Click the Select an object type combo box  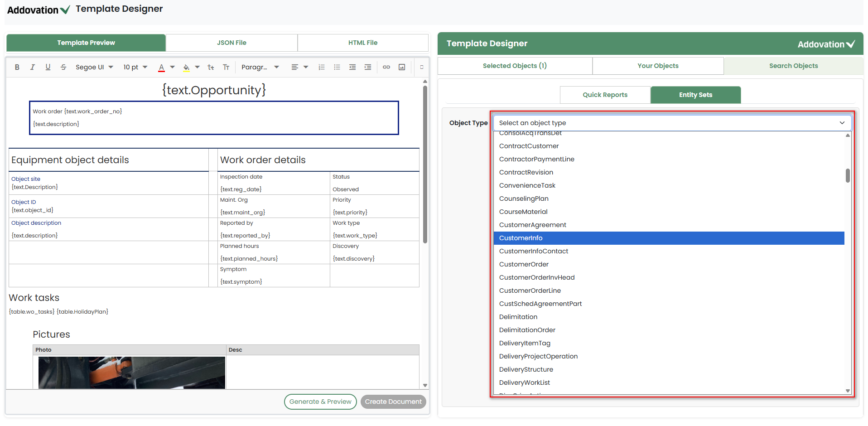point(672,123)
